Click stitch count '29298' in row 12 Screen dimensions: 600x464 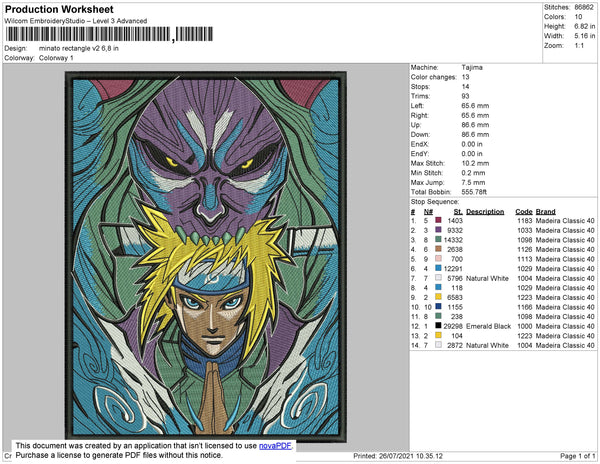click(x=453, y=326)
